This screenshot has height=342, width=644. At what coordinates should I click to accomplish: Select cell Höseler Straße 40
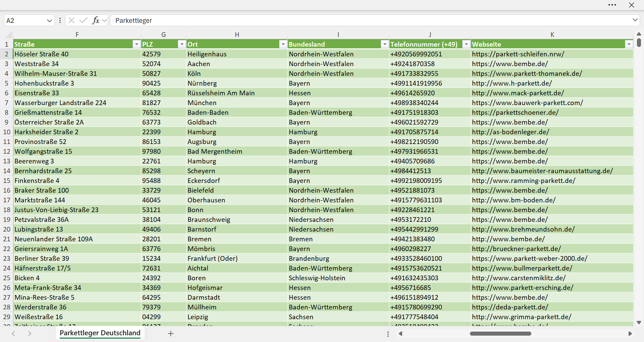77,54
